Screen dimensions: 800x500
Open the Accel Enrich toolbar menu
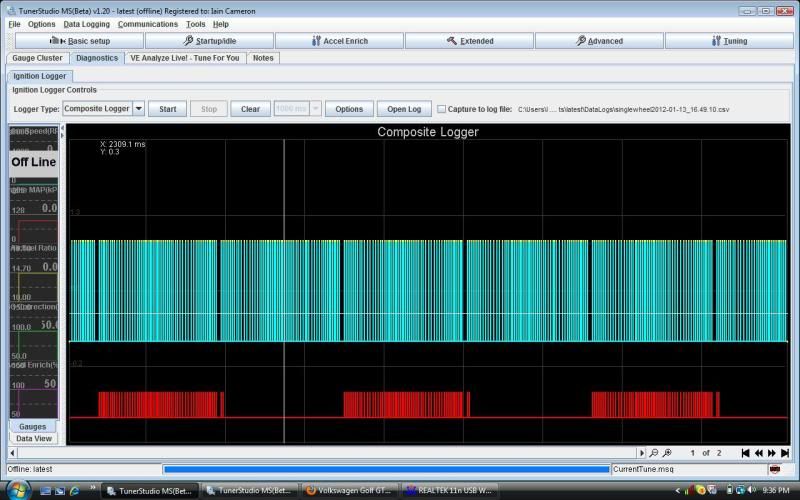pyautogui.click(x=339, y=41)
